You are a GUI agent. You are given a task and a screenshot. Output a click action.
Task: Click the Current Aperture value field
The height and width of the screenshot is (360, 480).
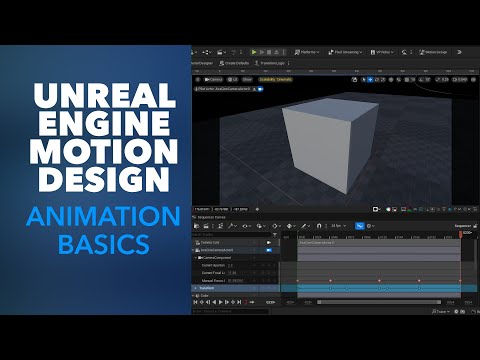click(x=230, y=265)
